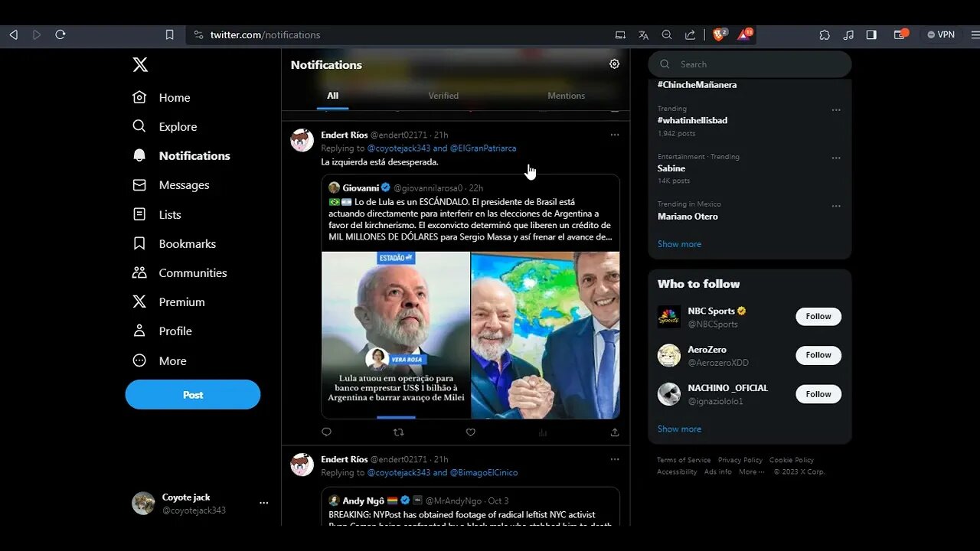The image size is (980, 551).
Task: Open Giovanni's quoted tweet text
Action: click(x=470, y=220)
